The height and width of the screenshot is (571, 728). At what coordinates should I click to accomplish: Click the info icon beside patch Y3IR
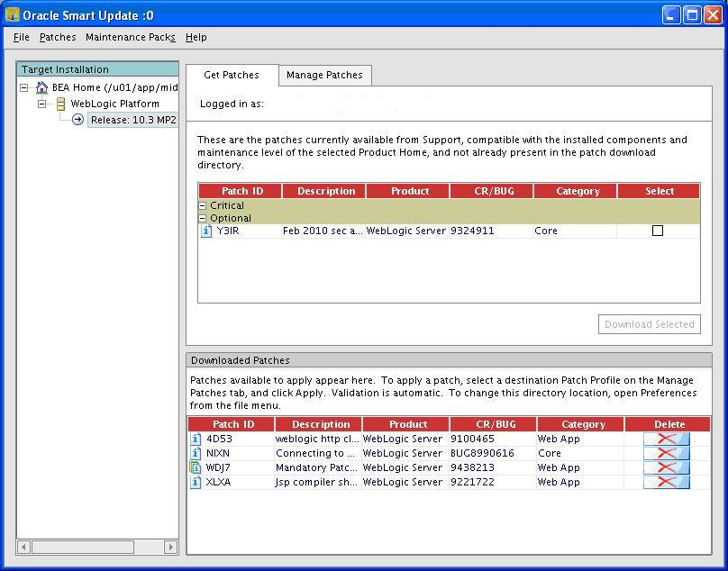tap(206, 231)
